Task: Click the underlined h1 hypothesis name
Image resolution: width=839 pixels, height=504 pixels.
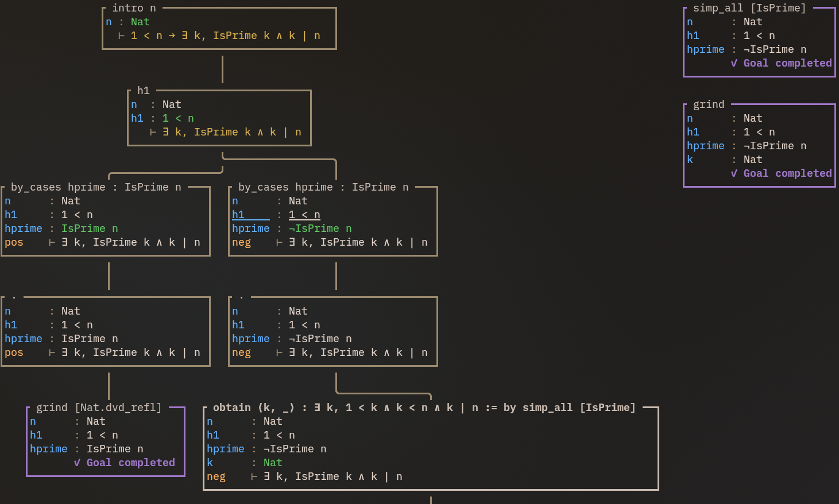Action: pyautogui.click(x=238, y=215)
